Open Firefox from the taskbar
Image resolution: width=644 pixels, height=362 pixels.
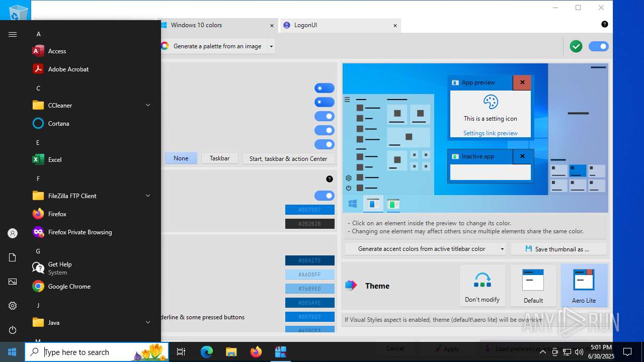(x=256, y=352)
